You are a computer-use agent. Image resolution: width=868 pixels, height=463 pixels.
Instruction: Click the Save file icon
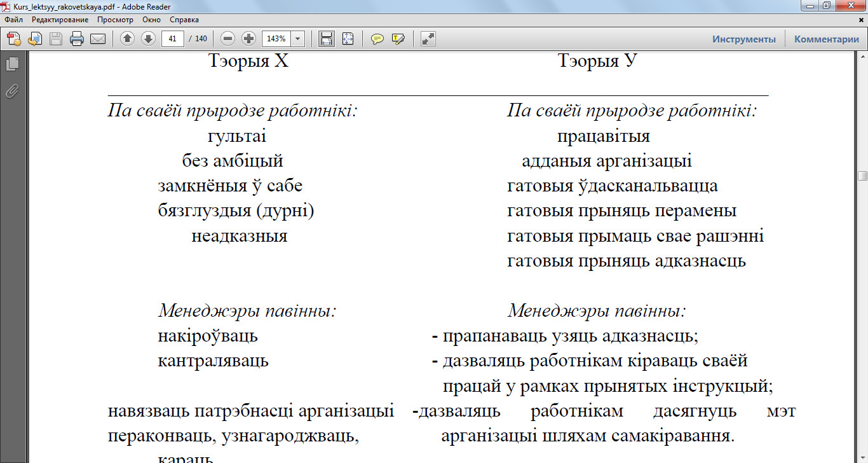click(x=56, y=39)
